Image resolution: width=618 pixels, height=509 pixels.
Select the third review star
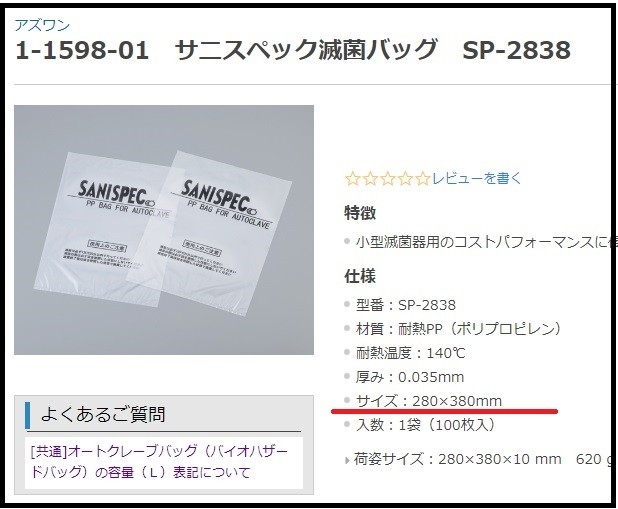[388, 179]
